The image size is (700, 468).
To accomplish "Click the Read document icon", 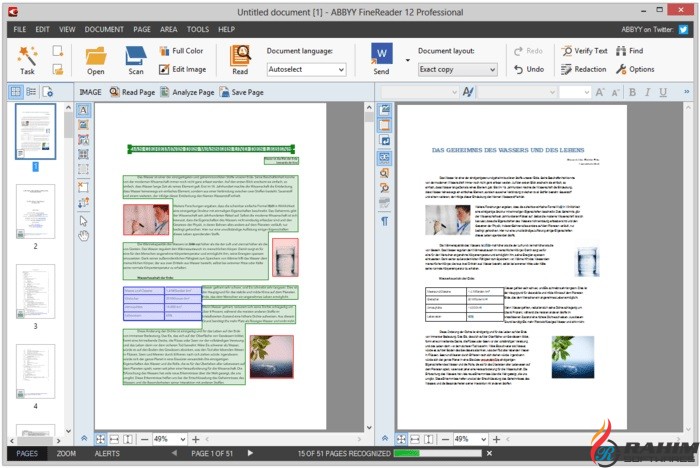I will click(x=240, y=59).
